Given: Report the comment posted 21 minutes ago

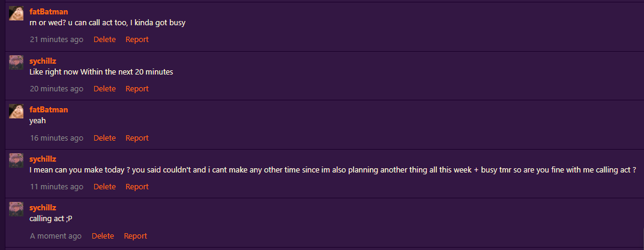Looking at the screenshot, I should coord(137,40).
